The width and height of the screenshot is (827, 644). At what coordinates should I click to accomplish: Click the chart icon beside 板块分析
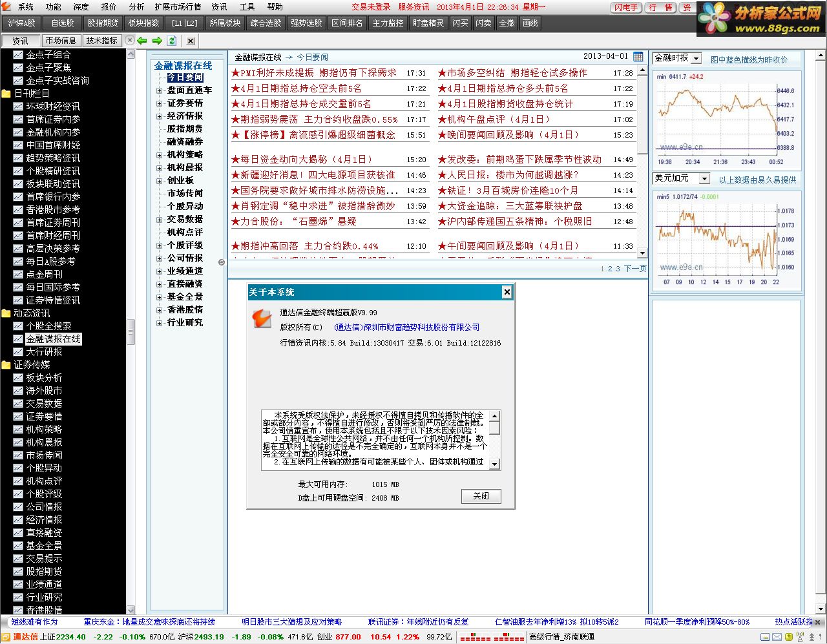click(x=18, y=378)
